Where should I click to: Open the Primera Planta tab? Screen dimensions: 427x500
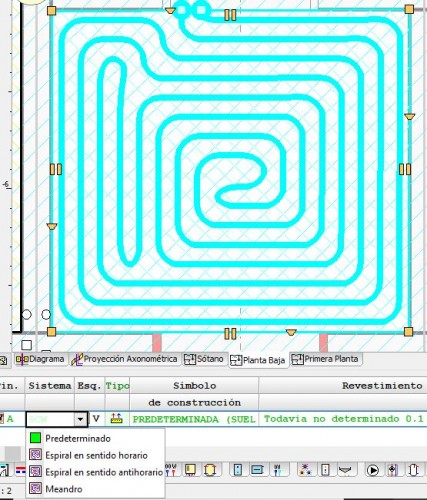[x=325, y=359]
